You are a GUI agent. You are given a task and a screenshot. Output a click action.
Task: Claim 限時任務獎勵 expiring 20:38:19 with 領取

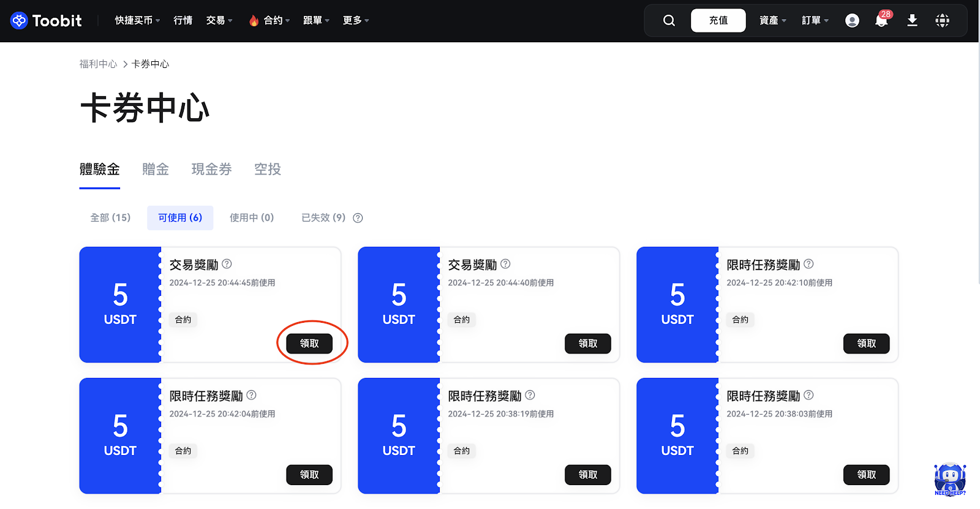coord(588,475)
